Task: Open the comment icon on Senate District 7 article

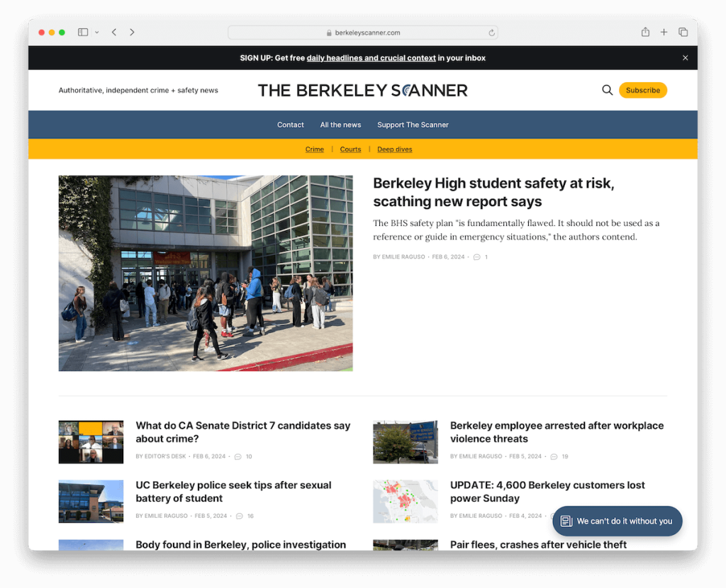Action: (x=238, y=457)
